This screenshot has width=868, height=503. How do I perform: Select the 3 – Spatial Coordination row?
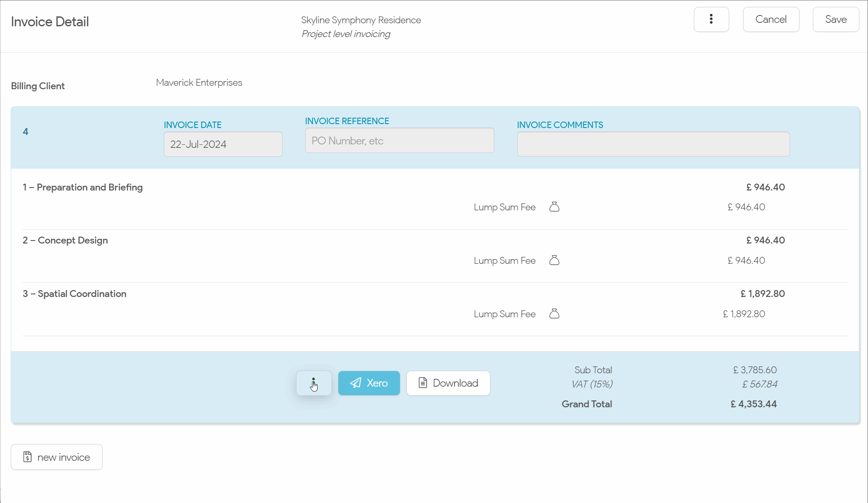(75, 294)
